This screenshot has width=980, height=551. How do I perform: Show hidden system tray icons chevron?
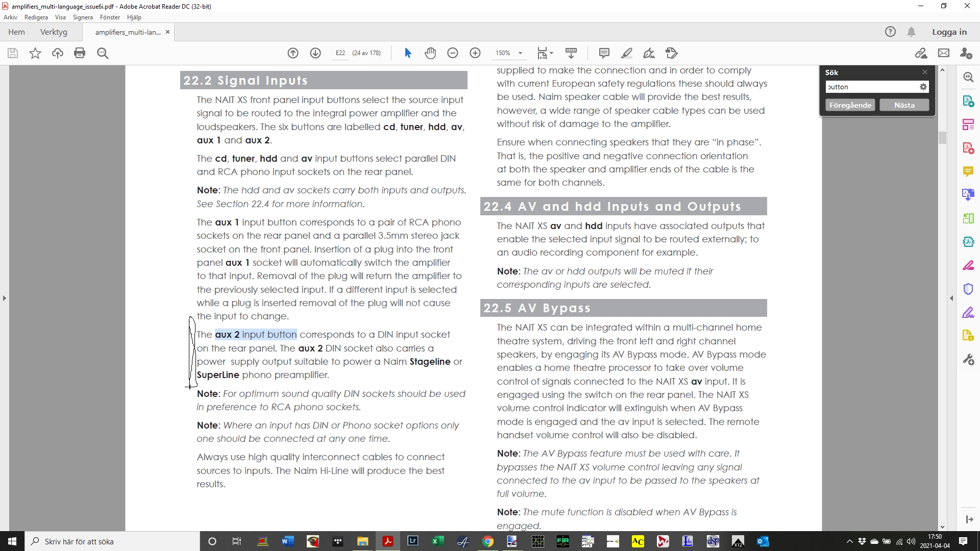(x=849, y=541)
